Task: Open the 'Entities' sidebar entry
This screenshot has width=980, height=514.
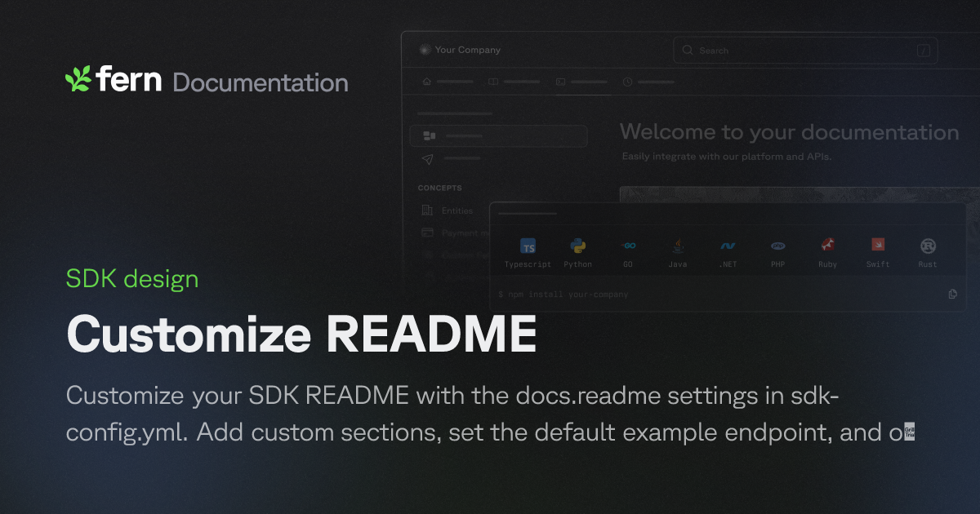Action: pos(457,210)
